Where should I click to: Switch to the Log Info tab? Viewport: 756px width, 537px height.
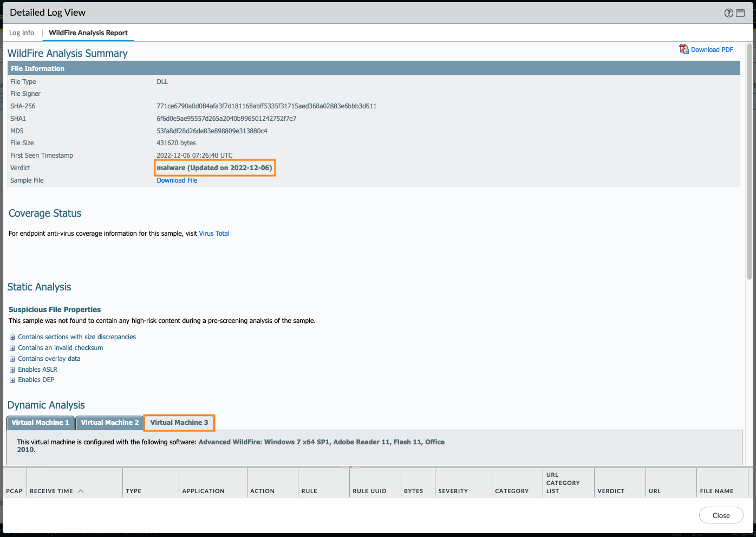(22, 33)
